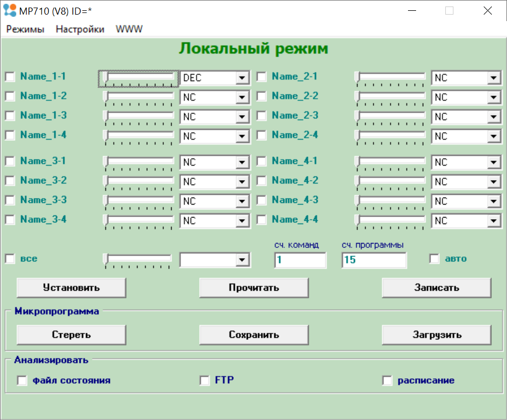
Task: Click the Прочитать button
Action: (254, 288)
